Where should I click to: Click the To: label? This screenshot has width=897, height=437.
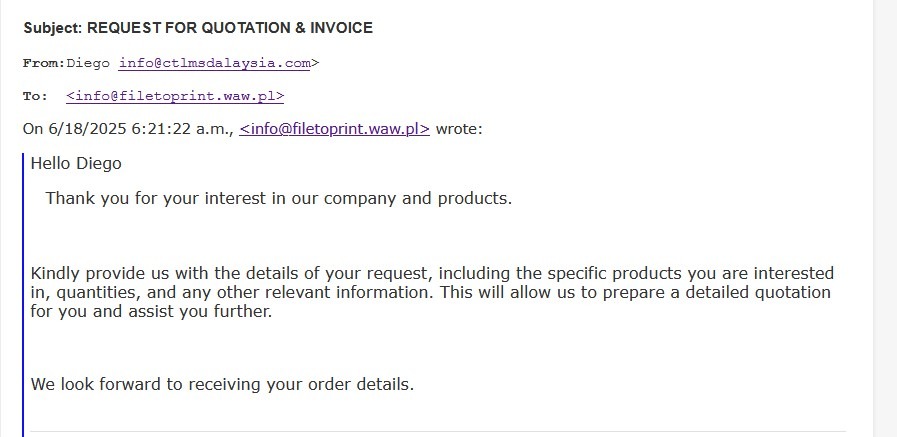point(35,96)
